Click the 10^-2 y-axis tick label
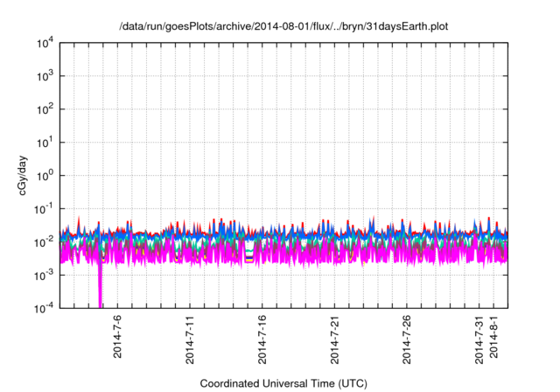Screen dimensions: 560x392 click(x=45, y=241)
